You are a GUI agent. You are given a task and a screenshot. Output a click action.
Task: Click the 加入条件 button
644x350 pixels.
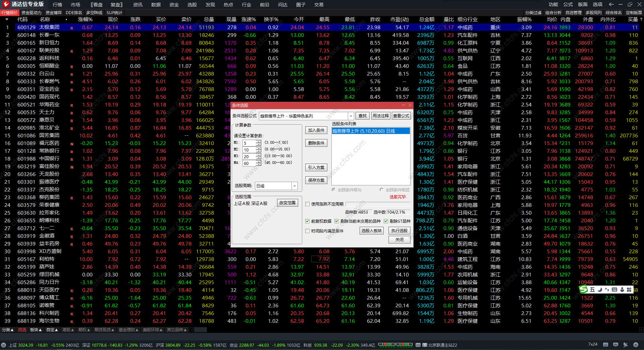(x=316, y=130)
